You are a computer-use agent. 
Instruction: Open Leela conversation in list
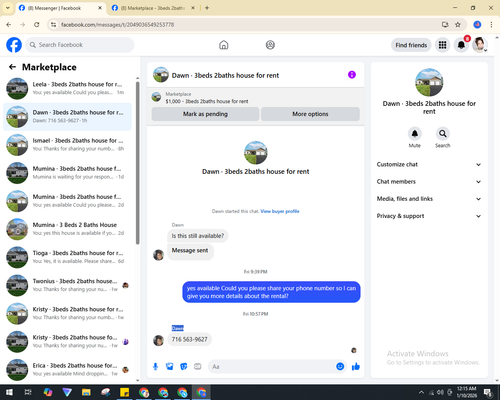67,88
